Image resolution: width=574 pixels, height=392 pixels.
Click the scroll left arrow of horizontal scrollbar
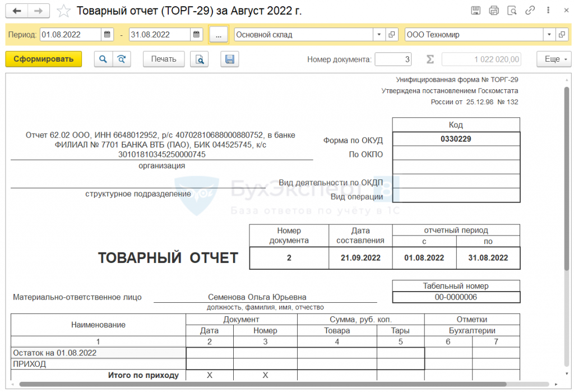(x=13, y=384)
